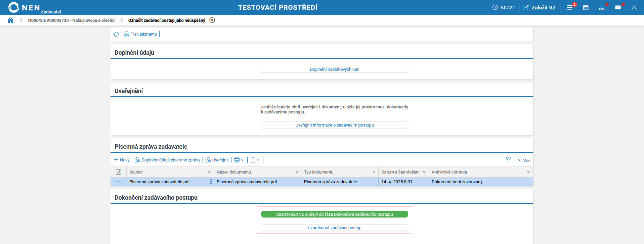Click Tisk záznamu in toolbar
The height and width of the screenshot is (244, 644).
140,34
